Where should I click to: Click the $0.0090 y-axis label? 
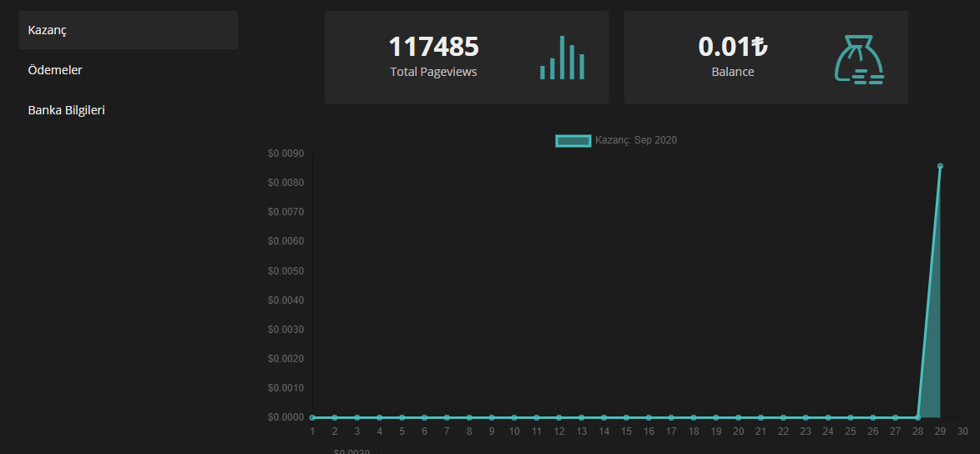285,154
